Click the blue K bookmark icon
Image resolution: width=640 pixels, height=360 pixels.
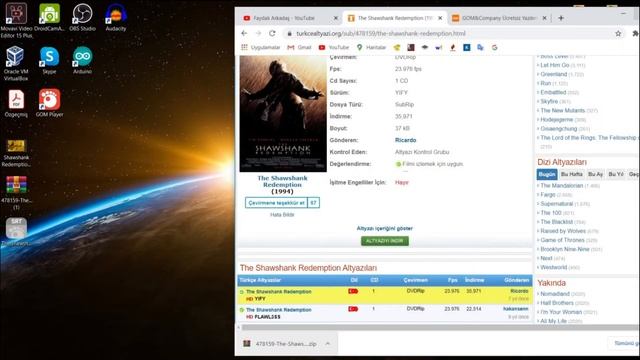click(x=467, y=47)
